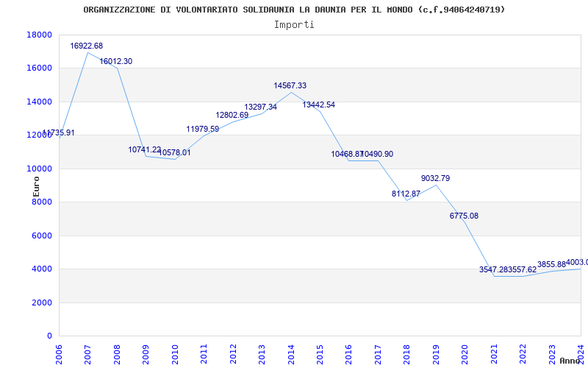
Task: Click the 13297.34 value label
Action: (261, 107)
